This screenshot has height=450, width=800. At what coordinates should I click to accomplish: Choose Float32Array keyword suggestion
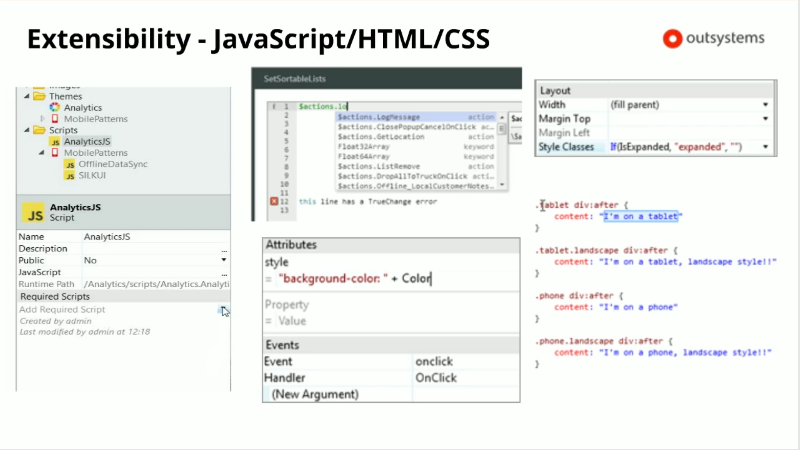point(416,146)
